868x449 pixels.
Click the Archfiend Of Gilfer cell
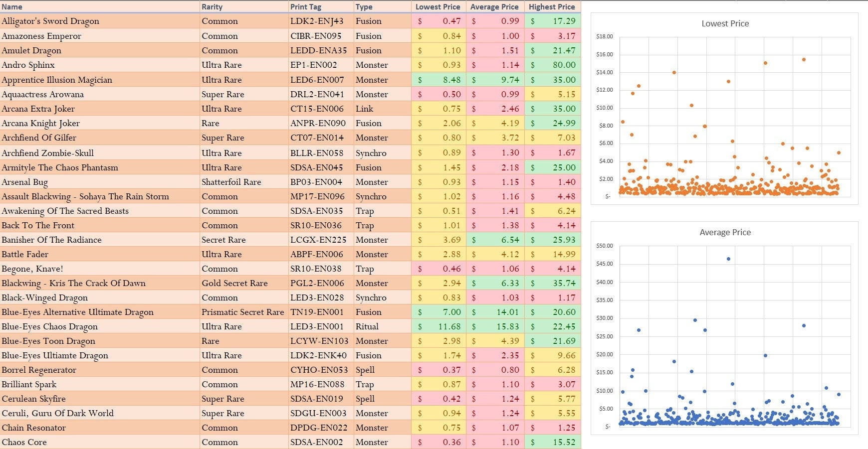click(x=100, y=138)
